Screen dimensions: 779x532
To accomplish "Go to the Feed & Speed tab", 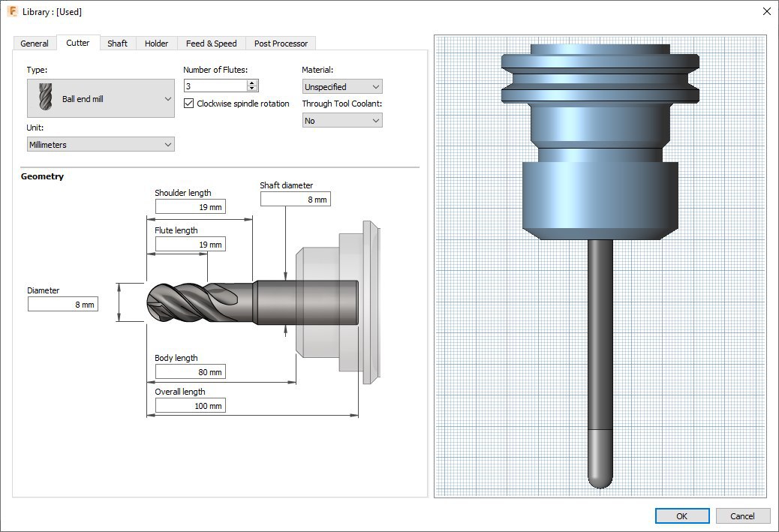I will [x=211, y=44].
